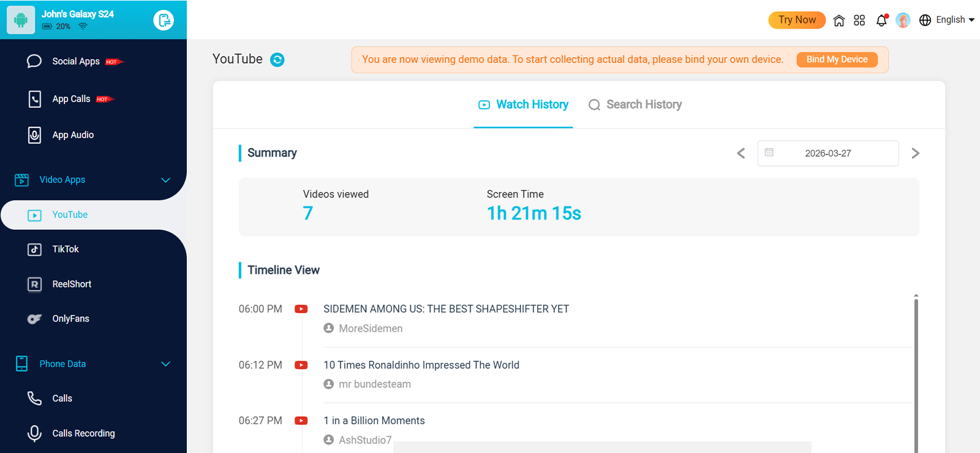Open the SIDEMEN AMONG US video entry
The height and width of the screenshot is (453, 980).
446,309
